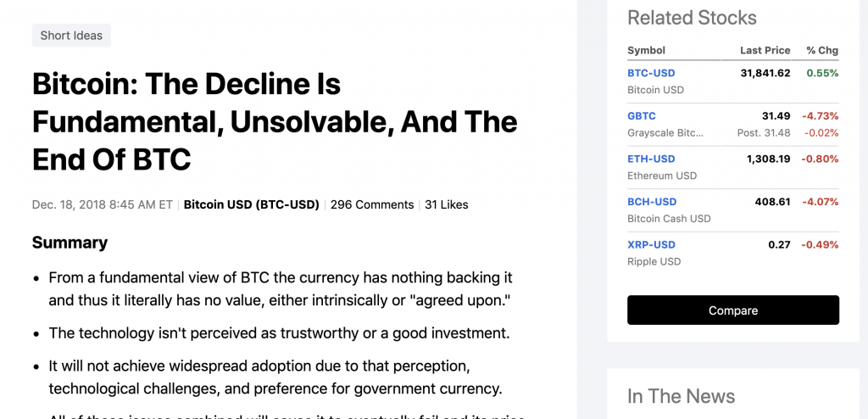This screenshot has height=419, width=868.
Task: Jump to the 296 Comments section
Action: click(x=372, y=204)
